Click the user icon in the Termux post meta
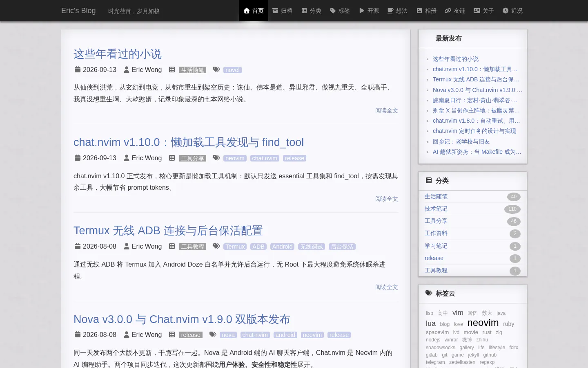The width and height of the screenshot is (588, 368). [x=127, y=246]
